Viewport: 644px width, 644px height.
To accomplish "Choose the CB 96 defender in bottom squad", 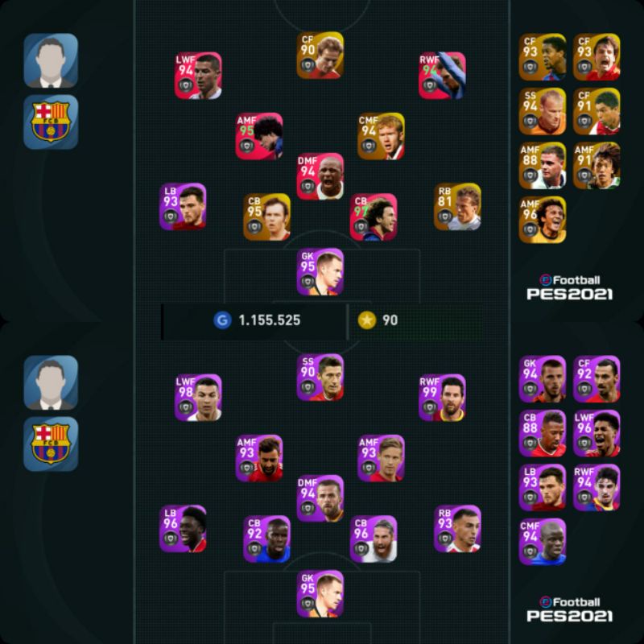I will tap(374, 539).
